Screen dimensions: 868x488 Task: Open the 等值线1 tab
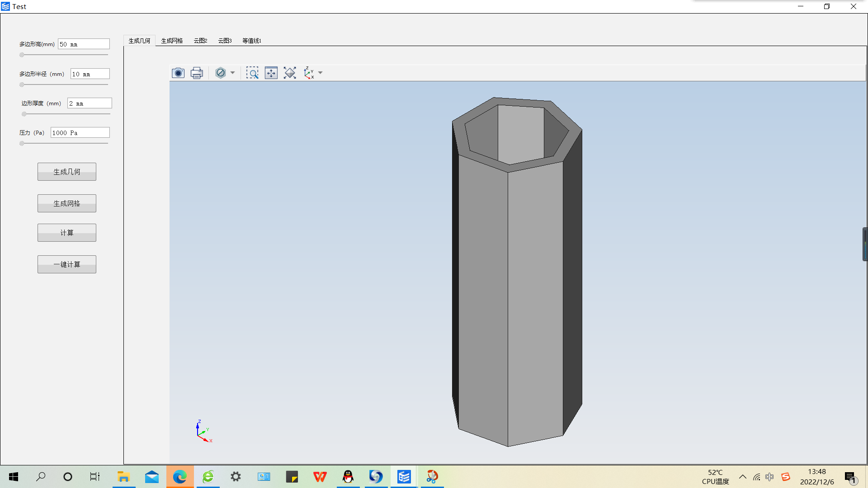click(x=252, y=41)
